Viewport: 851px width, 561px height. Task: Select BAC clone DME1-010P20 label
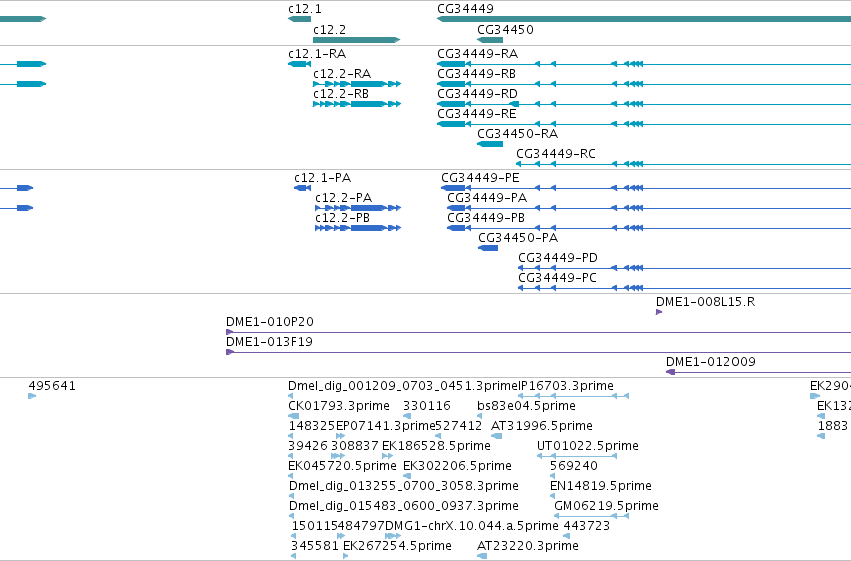click(270, 322)
